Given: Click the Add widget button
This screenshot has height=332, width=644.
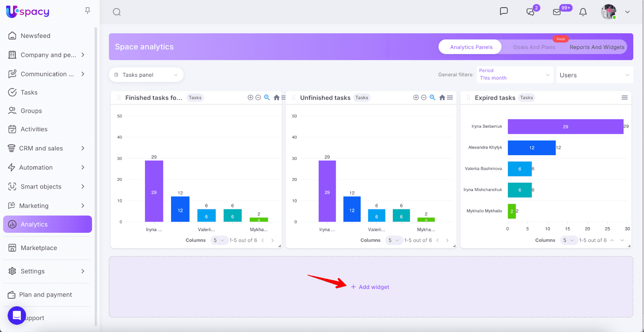Looking at the screenshot, I should (370, 287).
